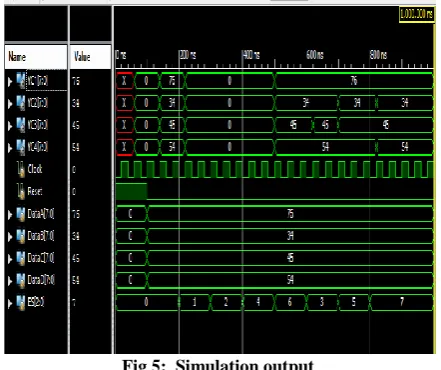Click segment 4 in the ES waveform
This screenshot has width=441, height=370.
(x=258, y=302)
